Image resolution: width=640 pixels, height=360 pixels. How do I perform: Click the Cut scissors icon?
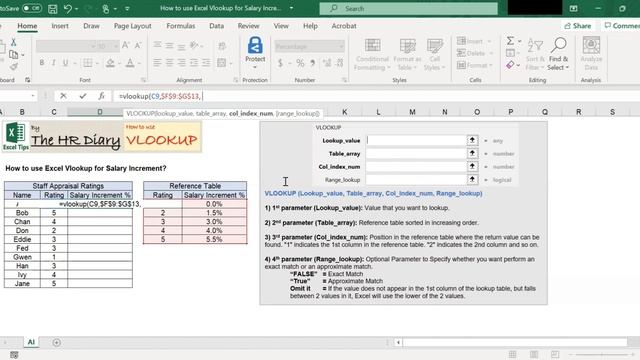coord(13,42)
